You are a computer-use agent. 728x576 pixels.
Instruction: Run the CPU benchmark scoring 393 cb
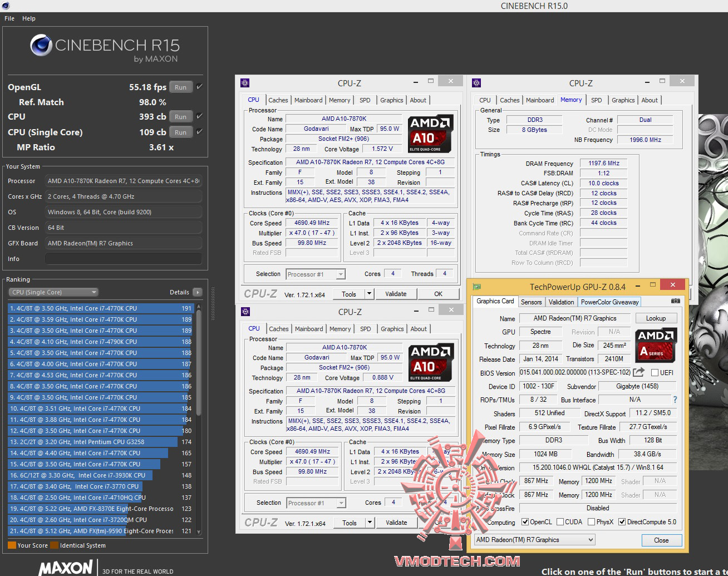(181, 116)
